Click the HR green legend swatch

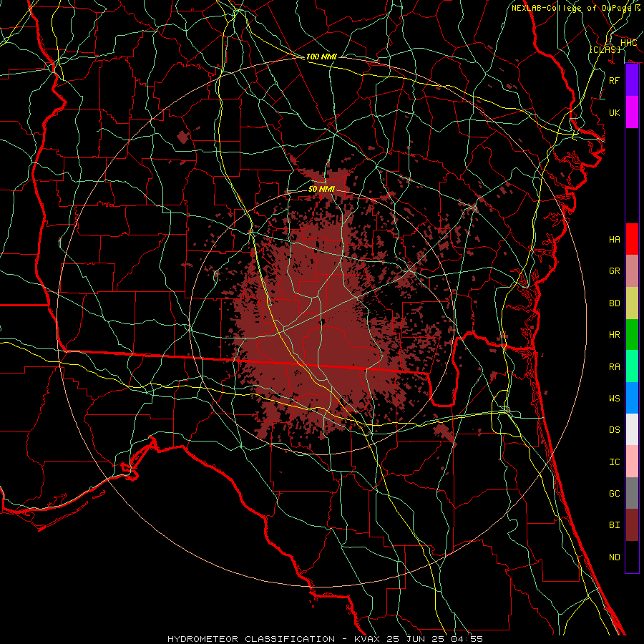click(x=632, y=335)
